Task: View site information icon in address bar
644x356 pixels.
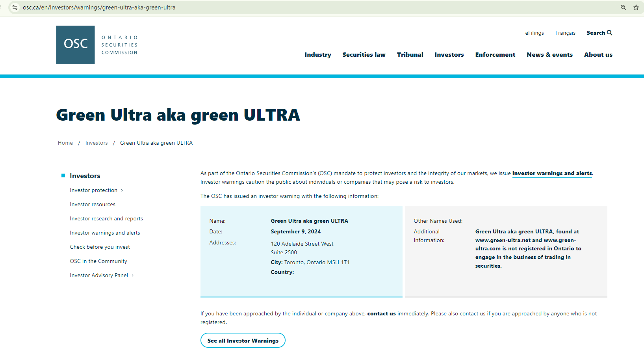Action: point(15,7)
